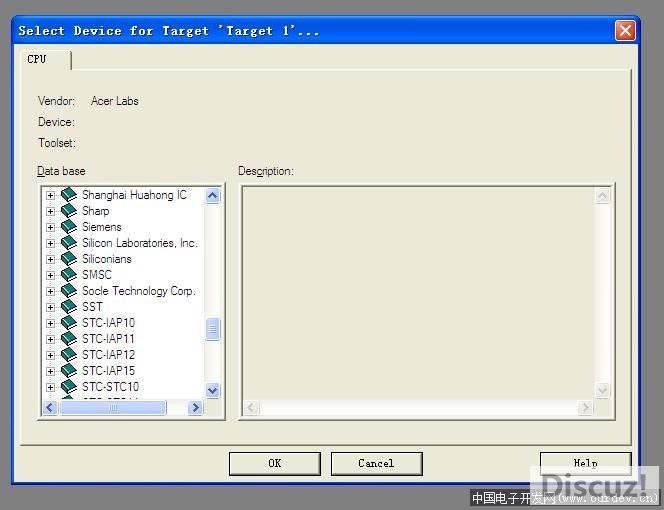Expand the SST vendor node

(x=50, y=307)
